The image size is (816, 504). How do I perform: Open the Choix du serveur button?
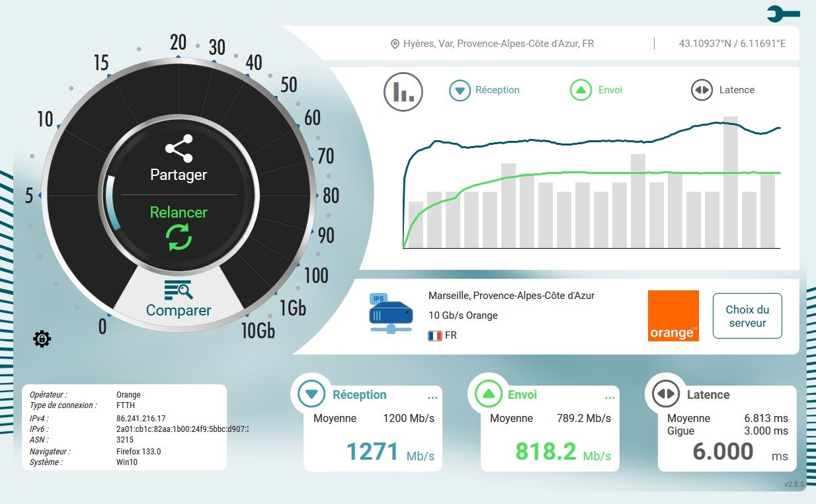(x=747, y=316)
